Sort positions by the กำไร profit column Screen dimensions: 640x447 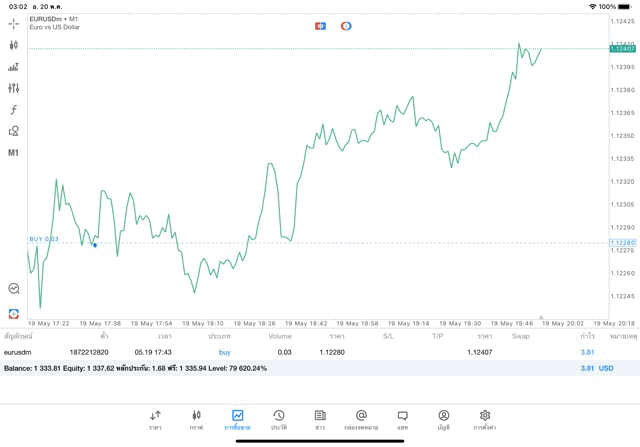[x=588, y=337]
